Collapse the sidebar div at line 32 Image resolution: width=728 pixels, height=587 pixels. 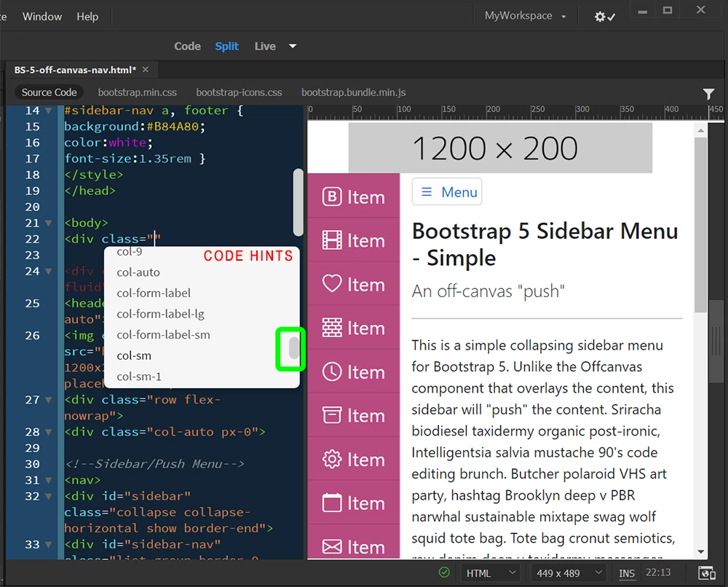point(48,497)
